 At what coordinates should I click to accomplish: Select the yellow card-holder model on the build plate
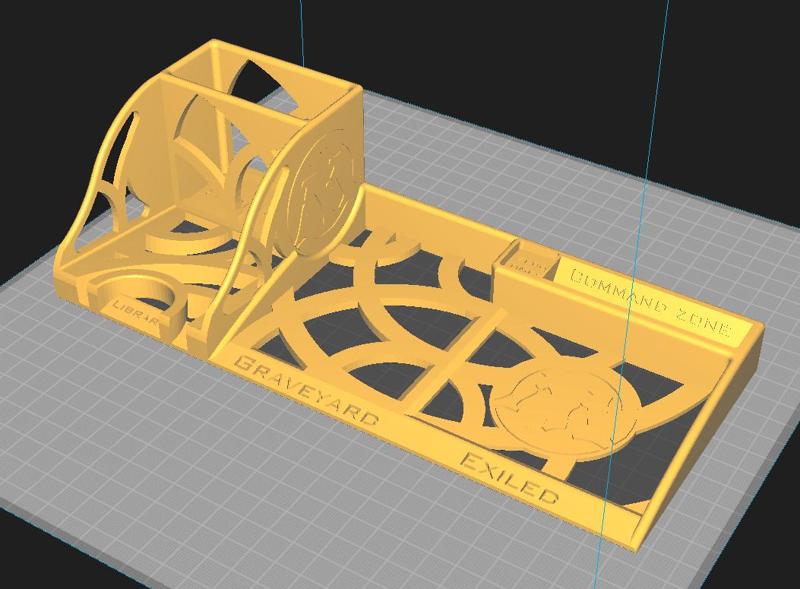(x=408, y=296)
